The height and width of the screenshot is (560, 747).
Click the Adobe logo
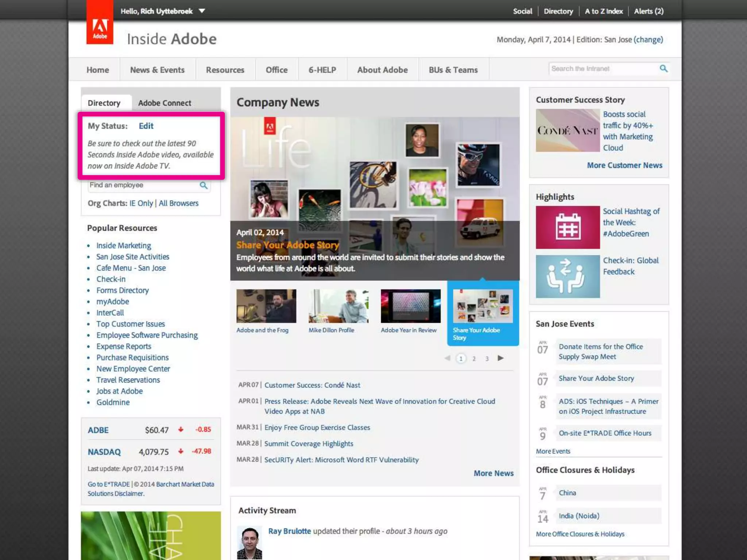pos(100,23)
